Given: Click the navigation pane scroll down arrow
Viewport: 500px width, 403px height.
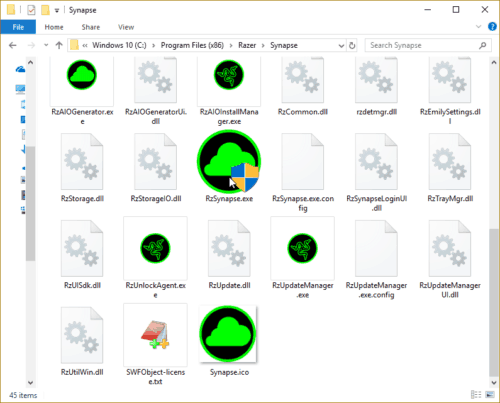Looking at the screenshot, I should tap(30, 382).
